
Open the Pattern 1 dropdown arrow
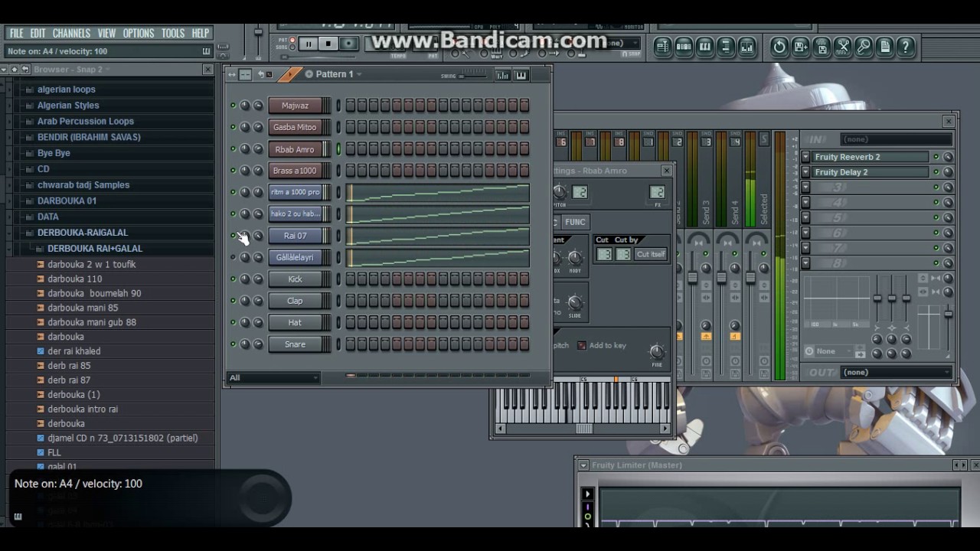358,75
